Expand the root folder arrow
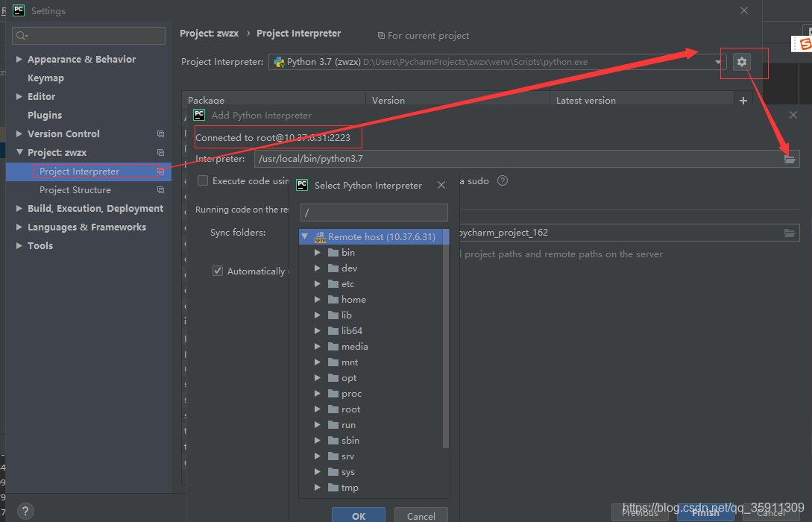The width and height of the screenshot is (812, 522). point(318,409)
